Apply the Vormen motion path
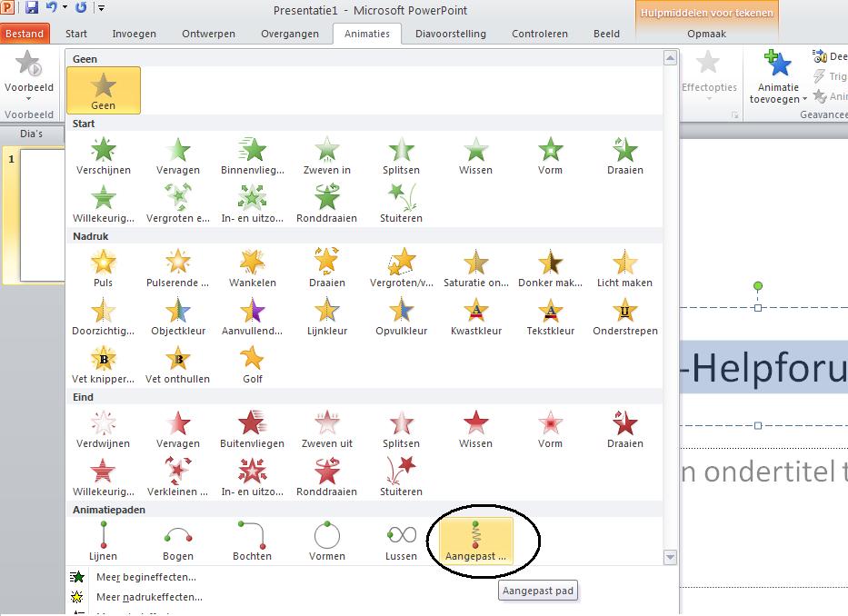 point(326,541)
